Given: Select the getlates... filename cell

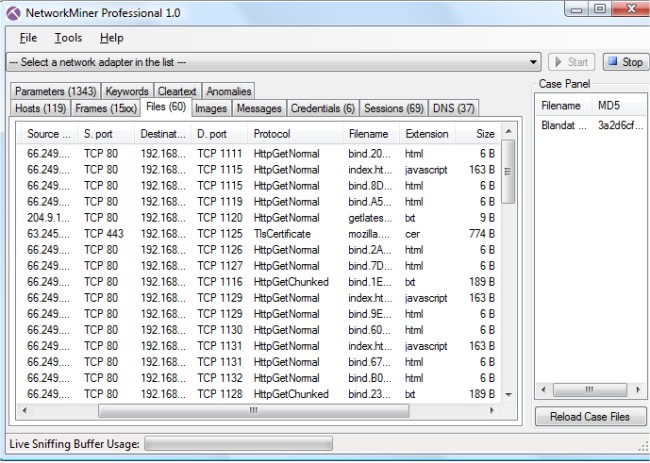Looking at the screenshot, I should click(370, 218).
